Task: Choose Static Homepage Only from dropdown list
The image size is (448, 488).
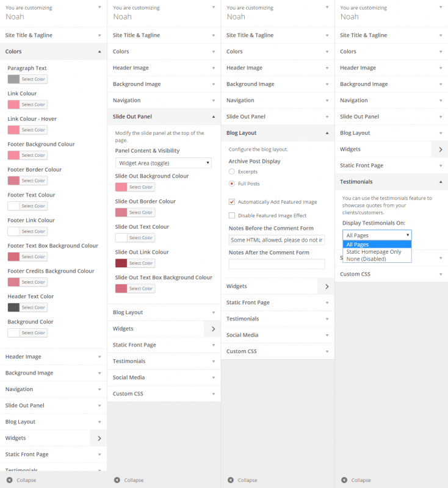Action: (374, 252)
